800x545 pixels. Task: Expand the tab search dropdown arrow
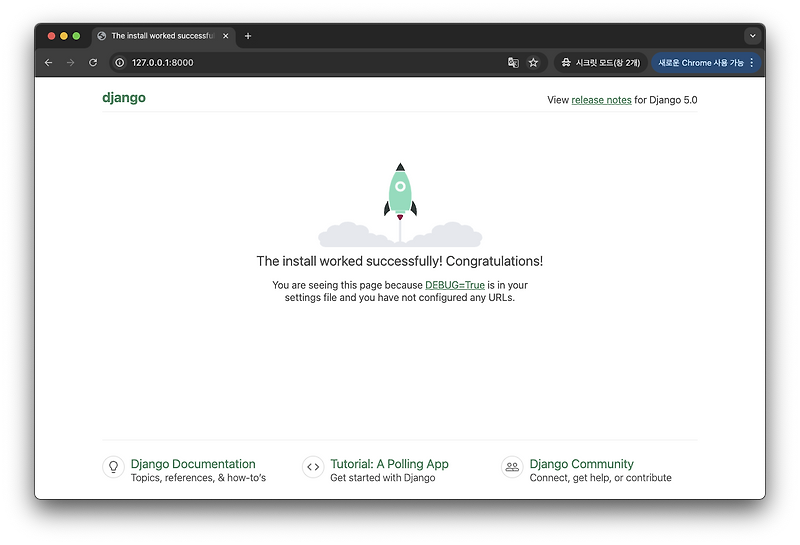pos(753,36)
